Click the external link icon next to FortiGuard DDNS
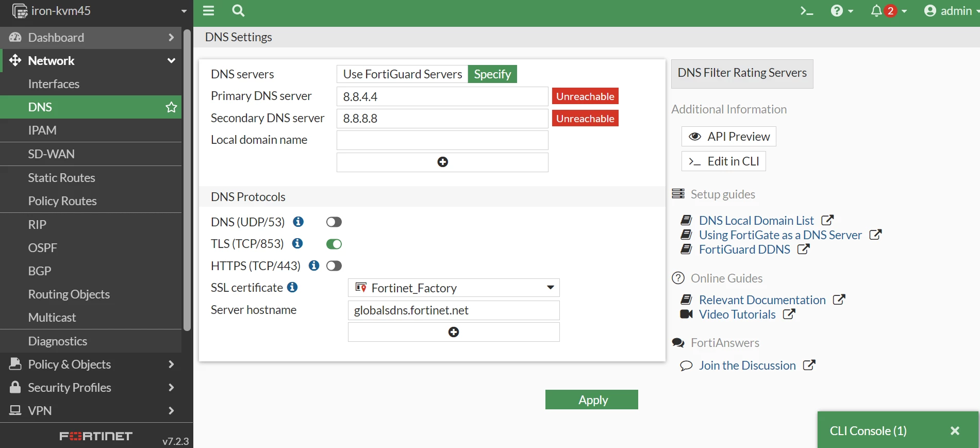980x448 pixels. pyautogui.click(x=804, y=249)
